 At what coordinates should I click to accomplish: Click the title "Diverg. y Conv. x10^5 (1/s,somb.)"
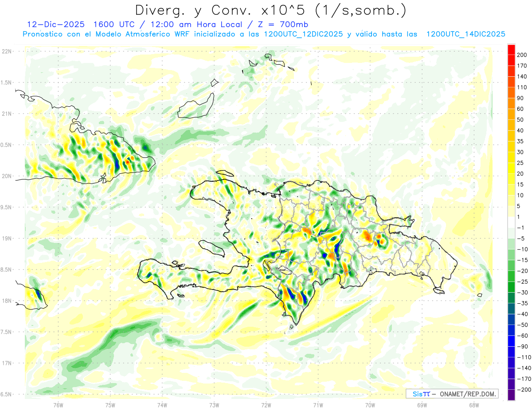tap(271, 10)
